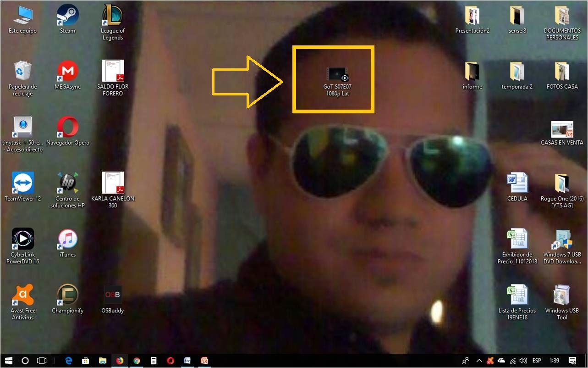The image size is (588, 368).
Task: Open the OneDrive tray icon
Action: (501, 361)
